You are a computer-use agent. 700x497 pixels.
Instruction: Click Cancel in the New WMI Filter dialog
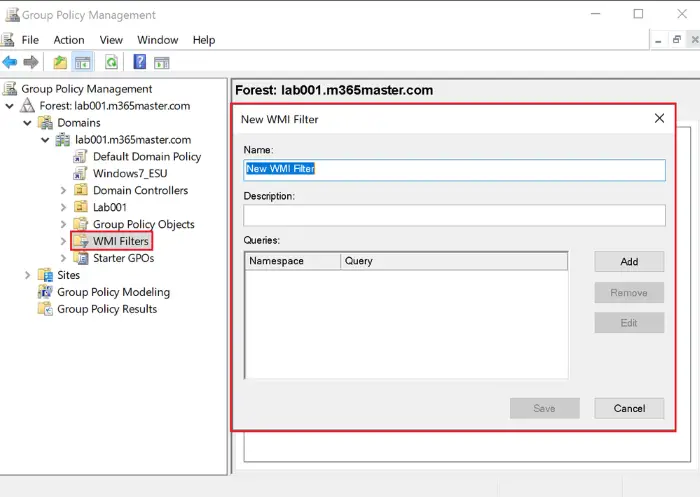point(629,408)
